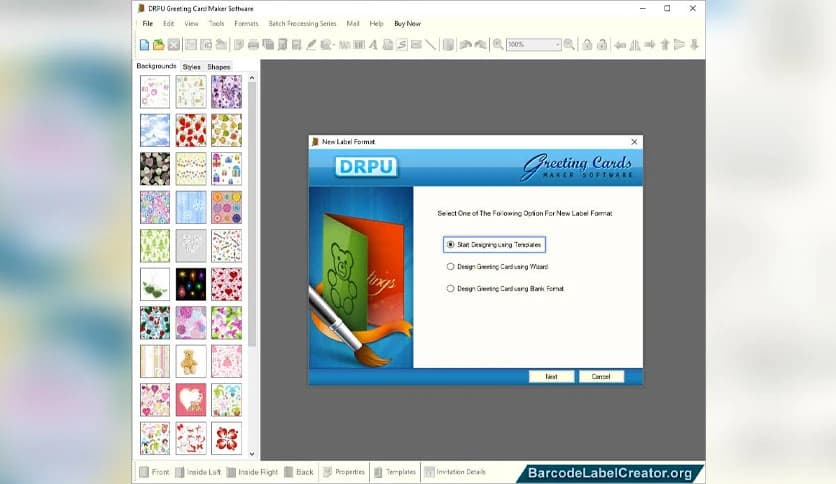Select the red hearts pattern background
Viewport: 836px width, 484px height.
[226, 284]
